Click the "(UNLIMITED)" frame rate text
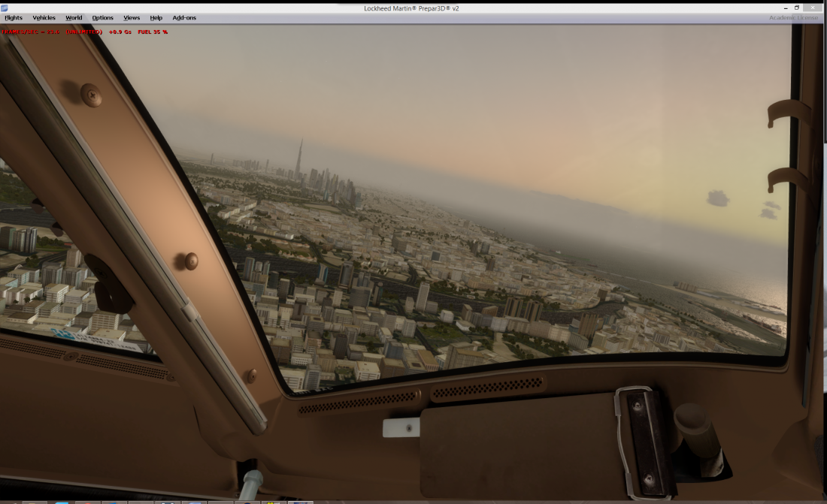The image size is (827, 504). 84,32
